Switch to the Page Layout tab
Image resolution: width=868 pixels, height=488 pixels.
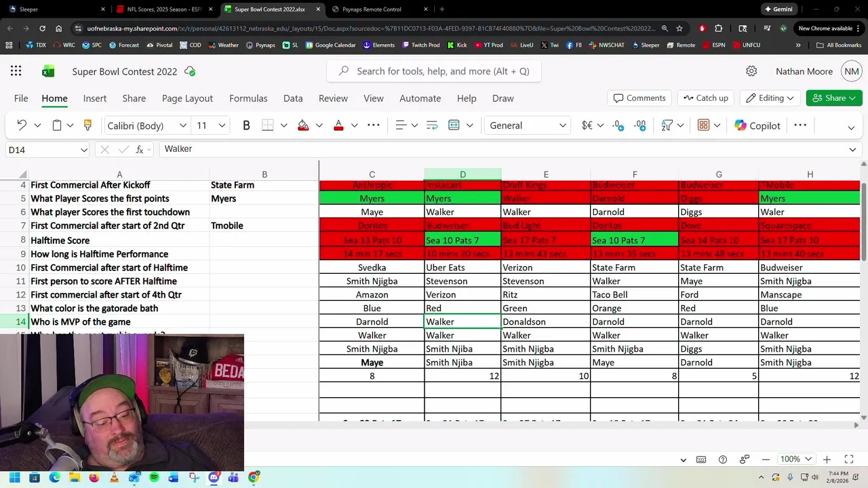pyautogui.click(x=187, y=98)
